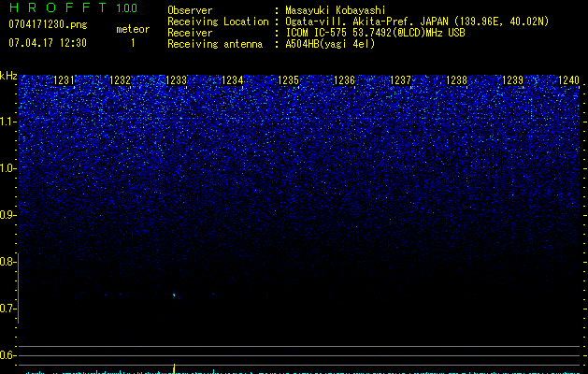Click the 1240 time marker
Image resolution: width=588 pixels, height=374 pixels.
pyautogui.click(x=568, y=80)
